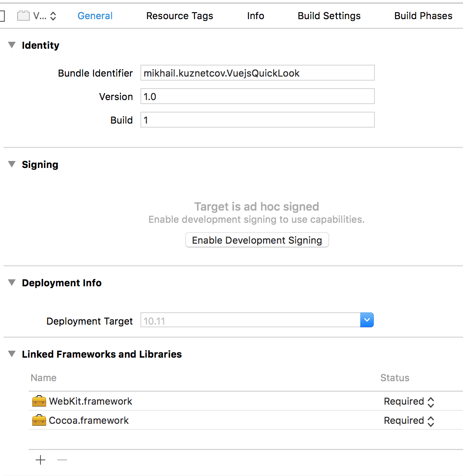This screenshot has height=476, width=463.
Task: Collapse Linked Frameworks and Libraries section
Action: 12,354
